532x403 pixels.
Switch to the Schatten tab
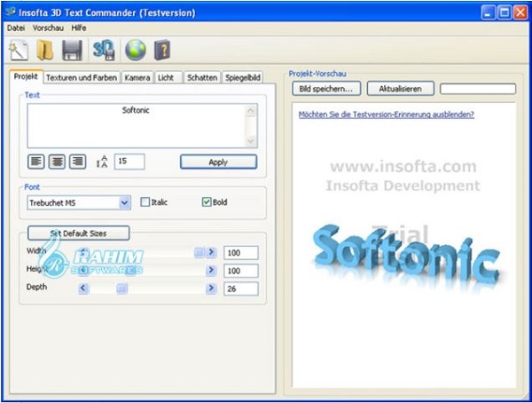[x=202, y=78]
